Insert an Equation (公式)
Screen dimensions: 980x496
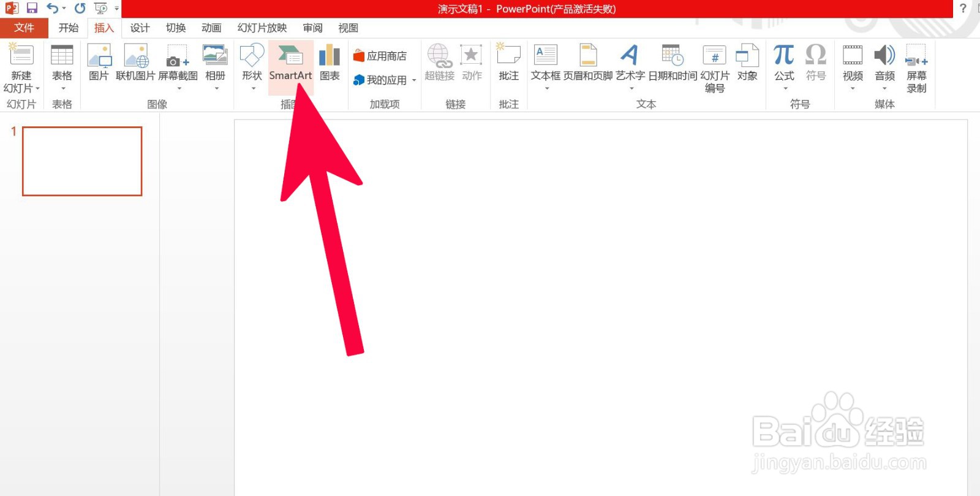[x=783, y=55]
